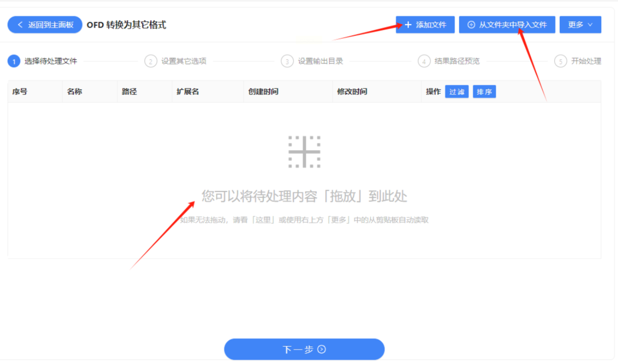The image size is (618, 364).
Task: Click the step 3 numbered circle
Action: (x=287, y=61)
